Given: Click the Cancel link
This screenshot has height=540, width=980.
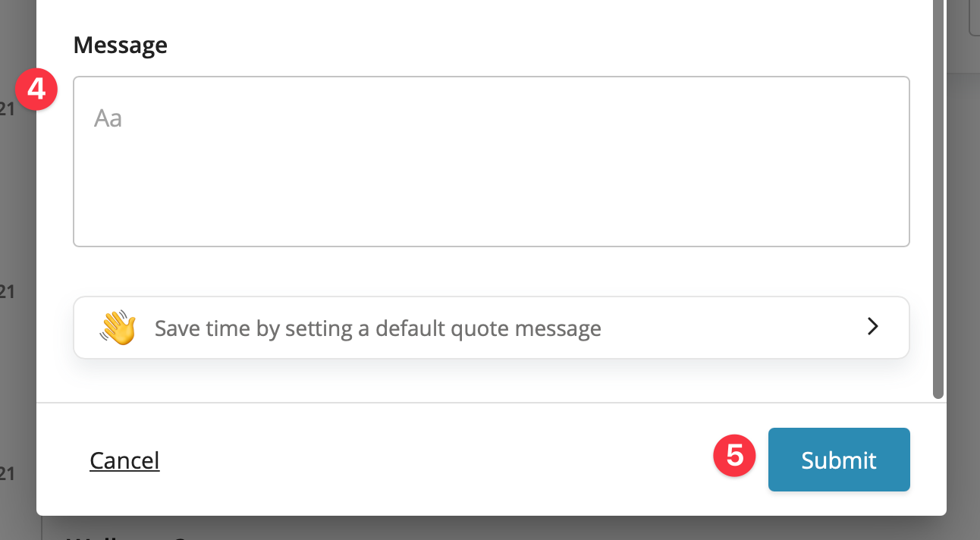Looking at the screenshot, I should click(124, 460).
